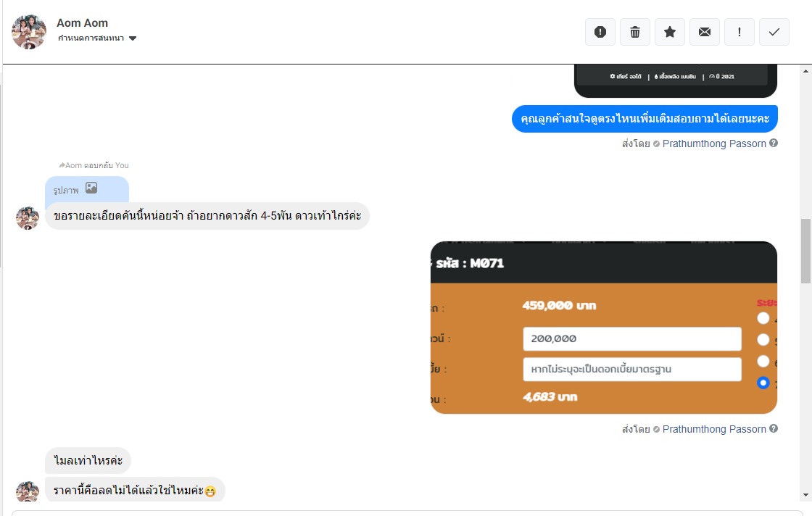Click the field showing 200,000
This screenshot has width=812, height=516.
point(631,338)
